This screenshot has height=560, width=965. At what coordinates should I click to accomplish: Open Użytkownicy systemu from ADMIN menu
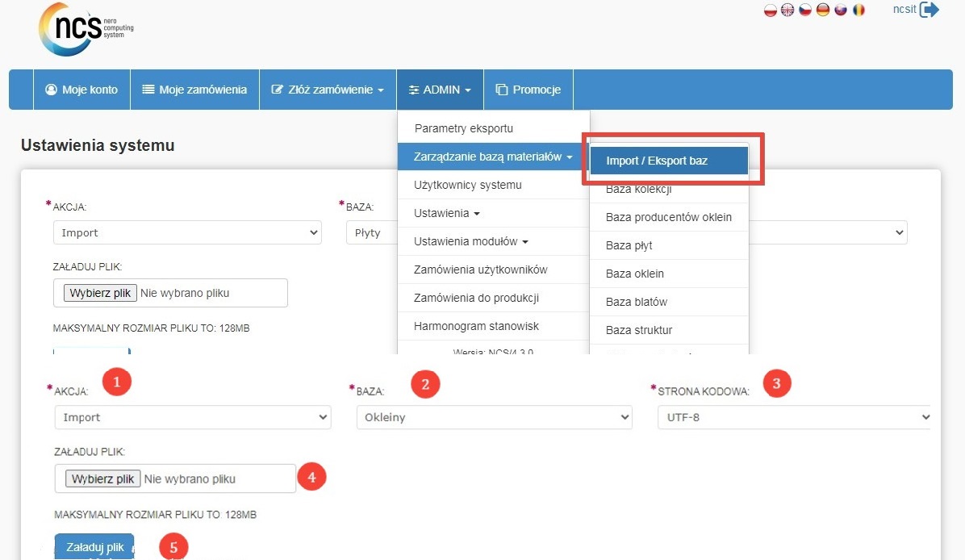tap(467, 185)
